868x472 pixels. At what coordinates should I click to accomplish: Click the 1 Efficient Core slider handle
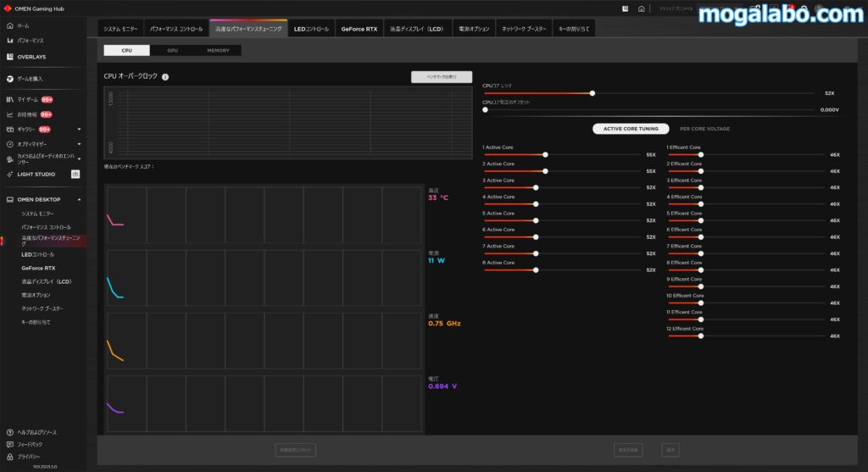[x=701, y=155]
